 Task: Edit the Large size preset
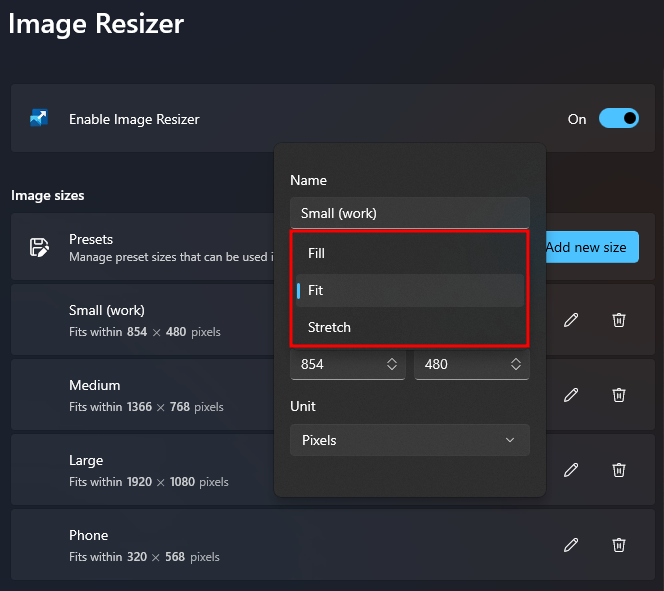(571, 470)
